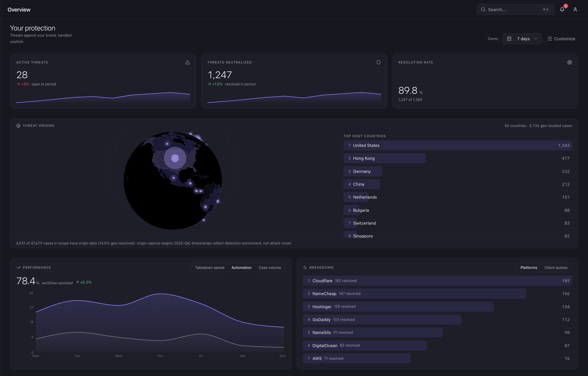The image size is (588, 376).
Task: Click the Breakdown activity pulse icon
Action: [305, 268]
